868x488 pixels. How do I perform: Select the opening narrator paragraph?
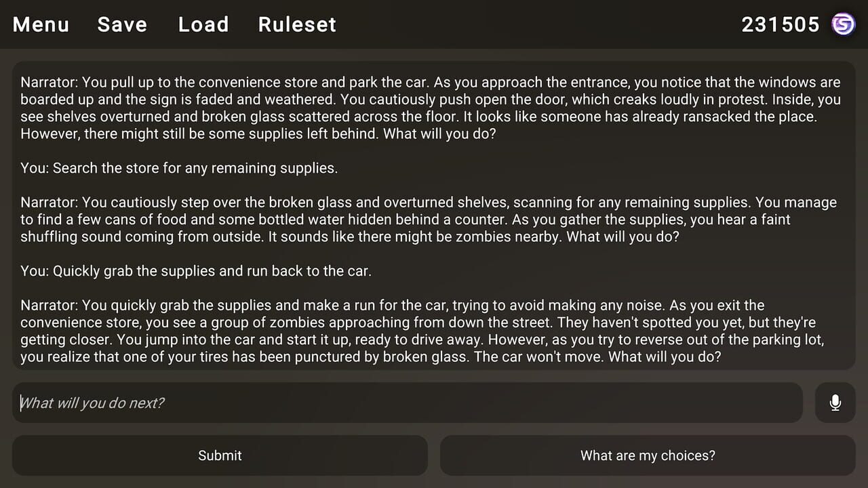tap(431, 107)
